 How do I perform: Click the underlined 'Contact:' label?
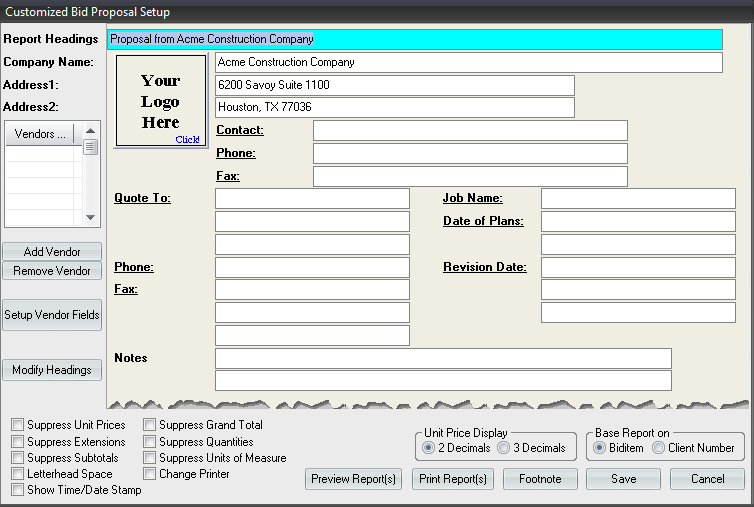(240, 130)
